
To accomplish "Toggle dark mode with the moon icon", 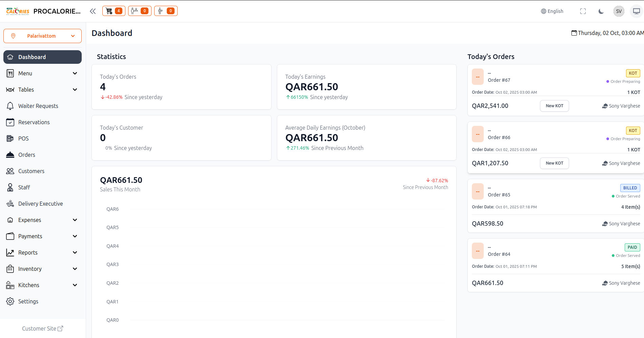I will [x=601, y=11].
